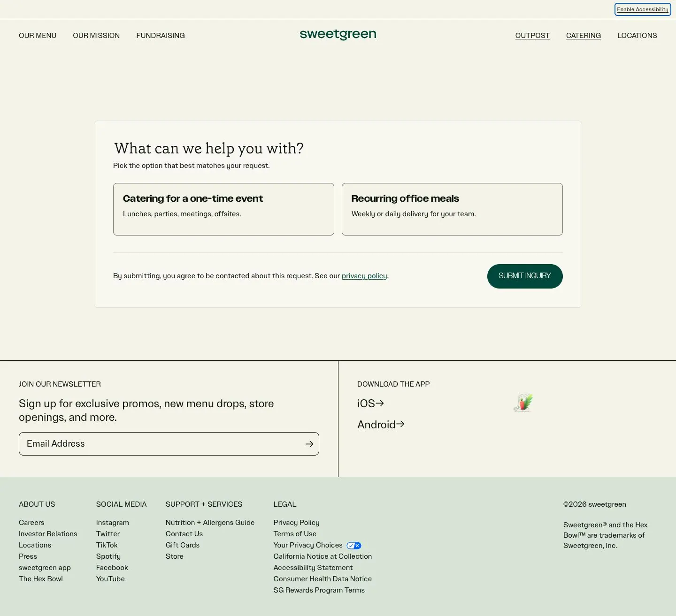
Task: Open Gift Cards link
Action: (x=183, y=545)
